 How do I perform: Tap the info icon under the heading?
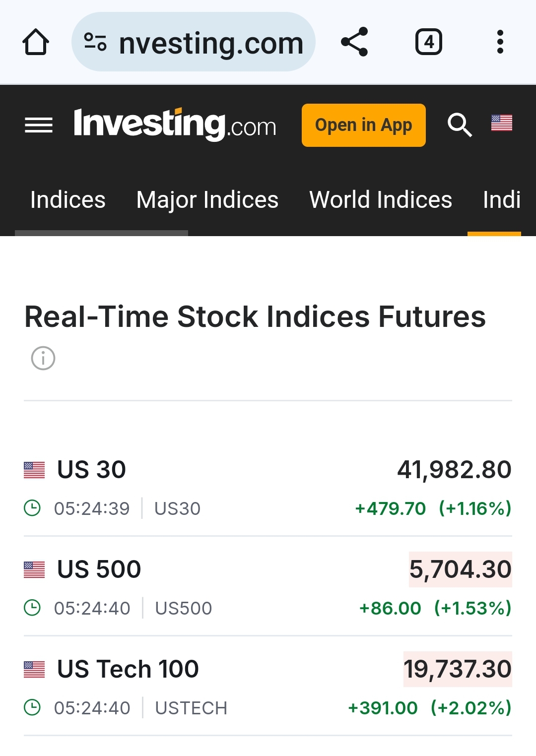point(43,358)
